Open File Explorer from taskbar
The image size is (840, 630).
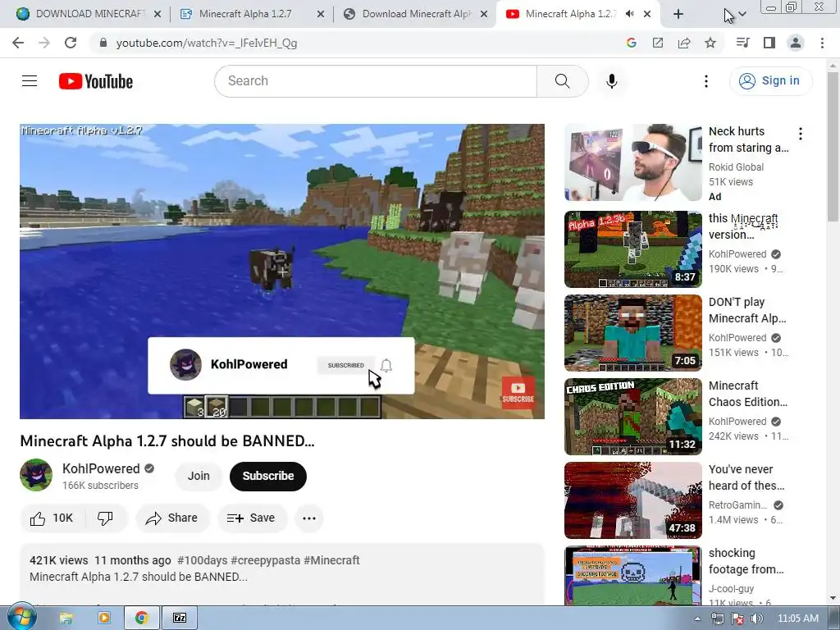pos(66,619)
